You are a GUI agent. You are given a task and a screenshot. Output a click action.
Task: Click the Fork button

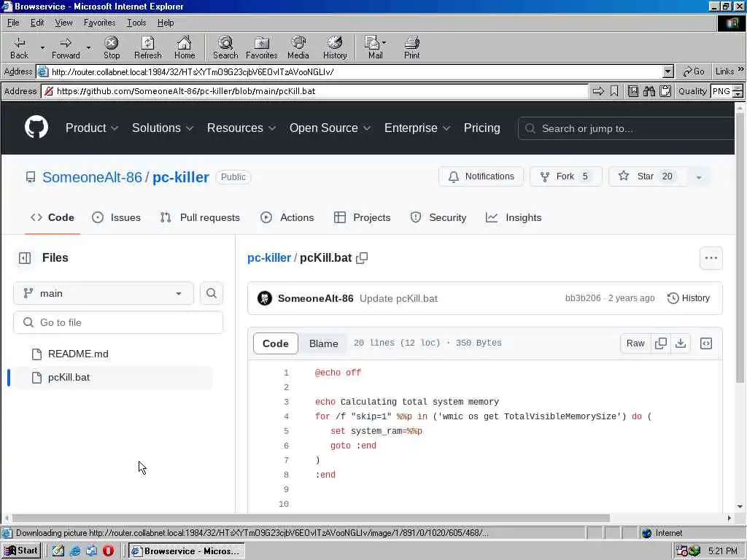[565, 176]
